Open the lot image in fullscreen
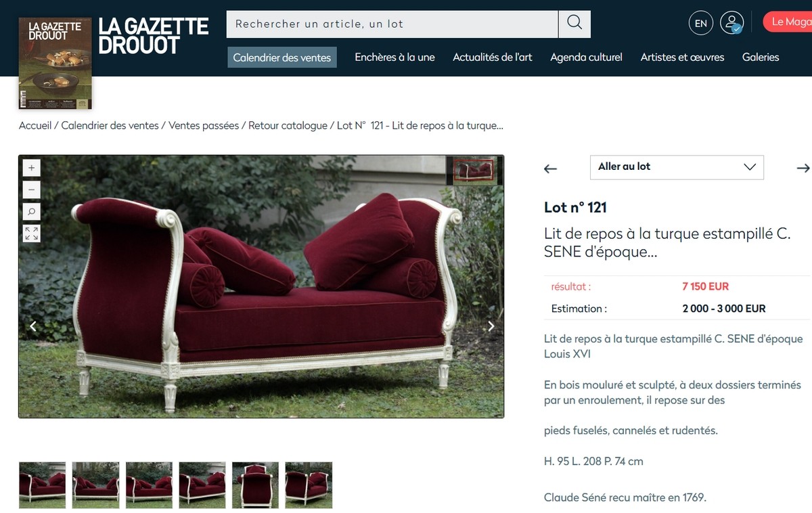The image size is (812, 513). click(31, 233)
